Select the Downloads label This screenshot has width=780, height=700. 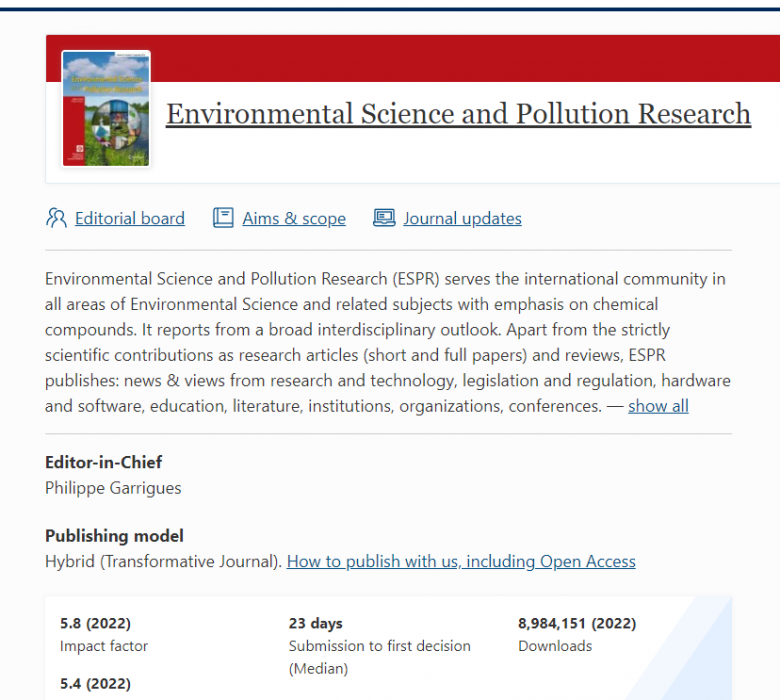[x=555, y=646]
